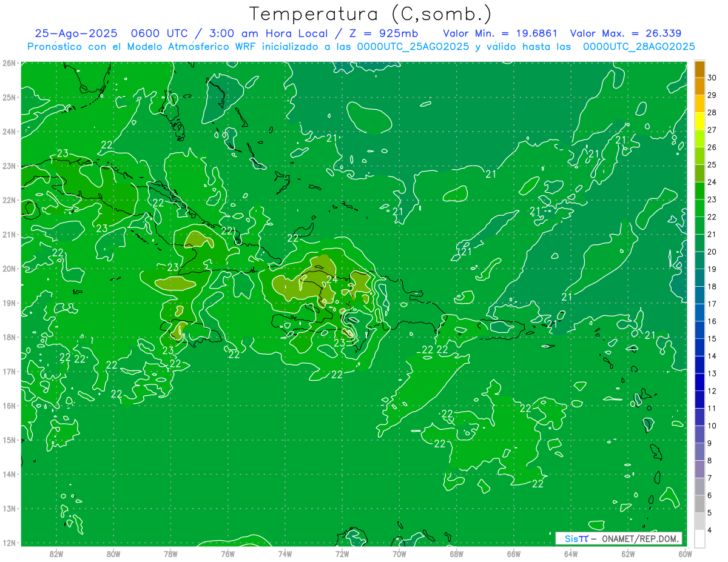Viewport: 728px width, 562px height.
Task: Click the legend color band between 22 and 23
Action: tap(699, 208)
